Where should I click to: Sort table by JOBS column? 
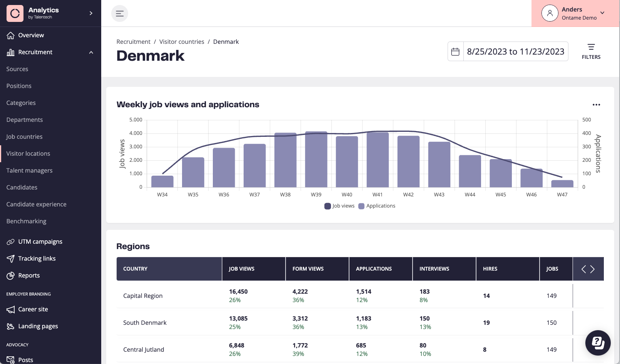pyautogui.click(x=556, y=269)
